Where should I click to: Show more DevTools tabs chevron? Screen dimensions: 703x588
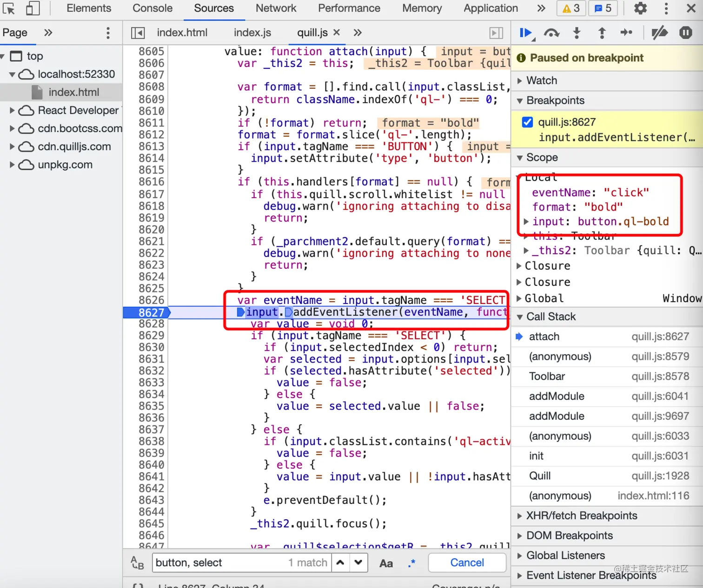pos(541,8)
